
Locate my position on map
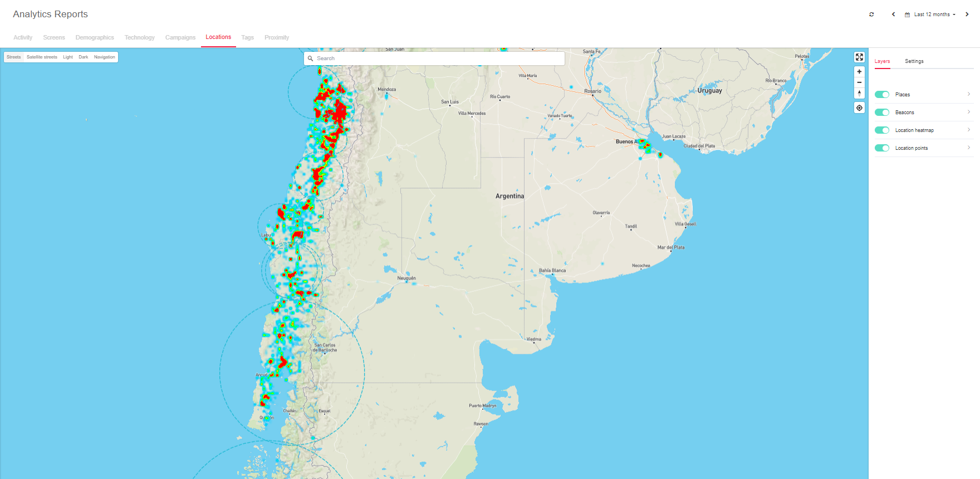[859, 108]
